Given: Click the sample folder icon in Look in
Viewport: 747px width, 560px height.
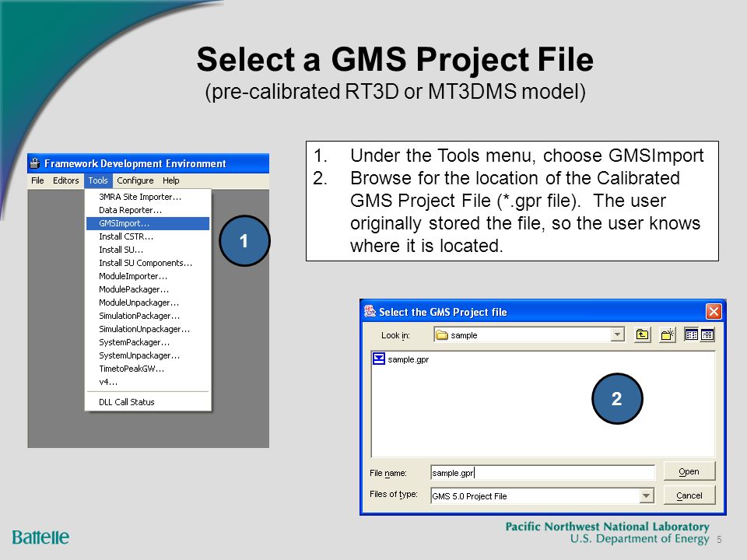Looking at the screenshot, I should pyautogui.click(x=442, y=335).
